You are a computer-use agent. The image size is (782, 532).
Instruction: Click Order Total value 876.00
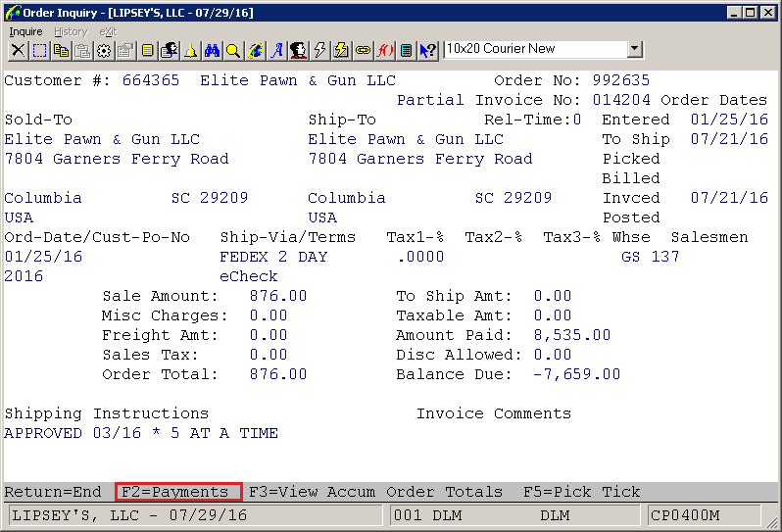coord(277,374)
